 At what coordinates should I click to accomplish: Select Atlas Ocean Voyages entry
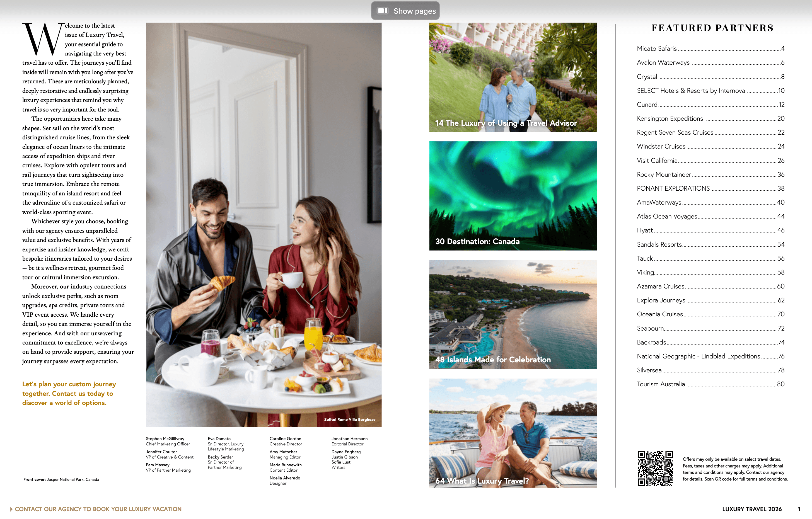(x=710, y=216)
